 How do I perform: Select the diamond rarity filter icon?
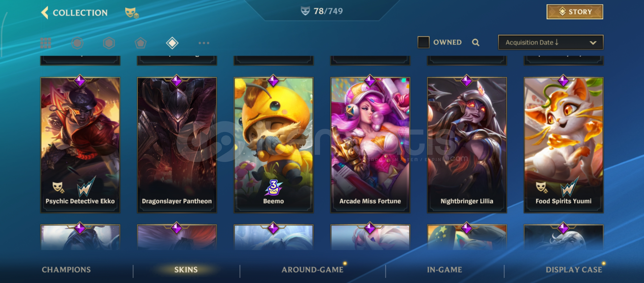(172, 43)
